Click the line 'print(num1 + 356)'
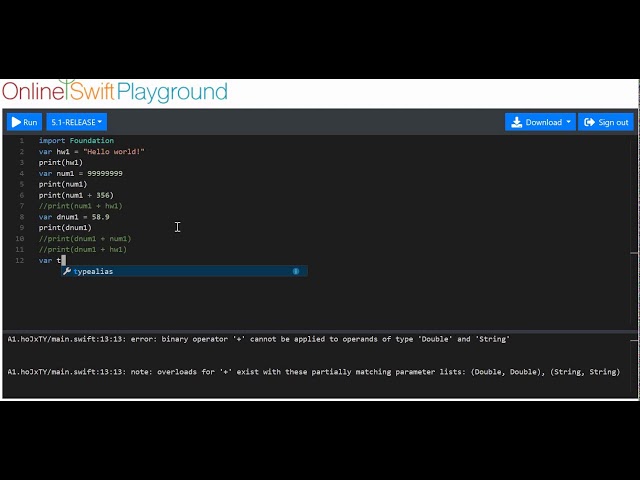The width and height of the screenshot is (640, 480). click(x=76, y=195)
